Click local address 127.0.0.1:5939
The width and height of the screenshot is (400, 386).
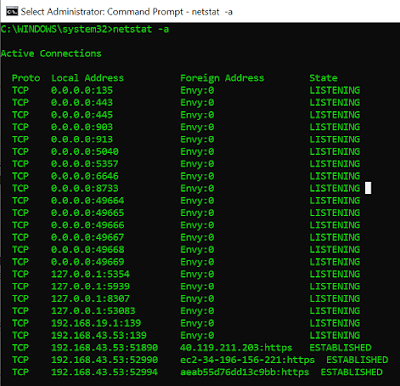coord(90,286)
